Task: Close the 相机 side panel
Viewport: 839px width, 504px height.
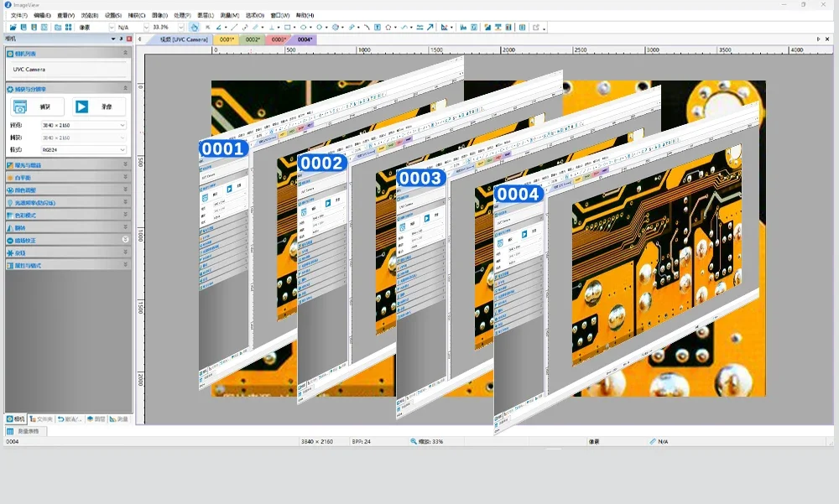Action: point(129,39)
